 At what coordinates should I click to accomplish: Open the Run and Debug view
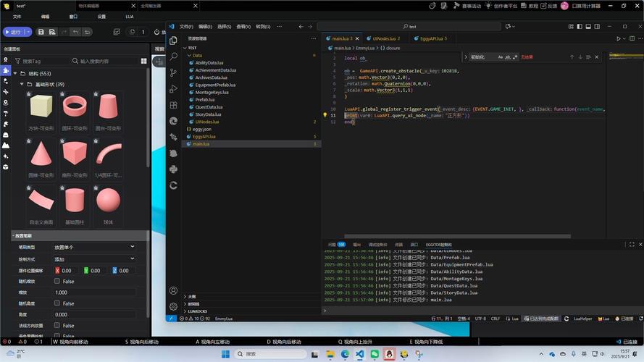(173, 88)
